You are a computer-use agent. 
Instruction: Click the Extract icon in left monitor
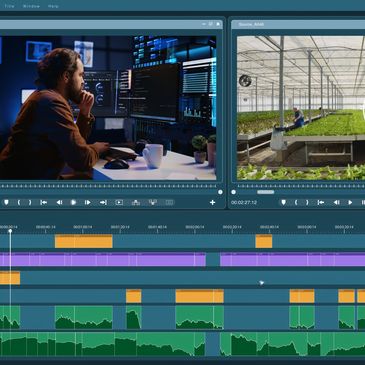(153, 202)
